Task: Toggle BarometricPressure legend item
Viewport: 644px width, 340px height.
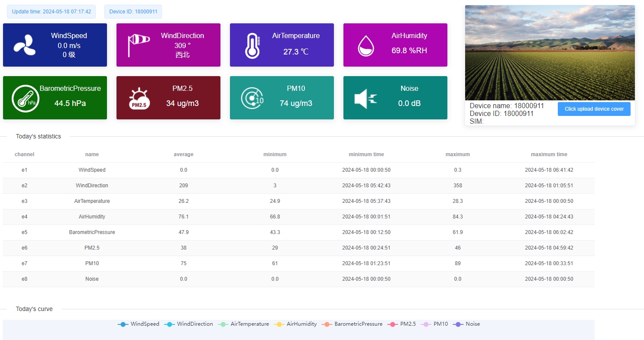Action: [353, 324]
